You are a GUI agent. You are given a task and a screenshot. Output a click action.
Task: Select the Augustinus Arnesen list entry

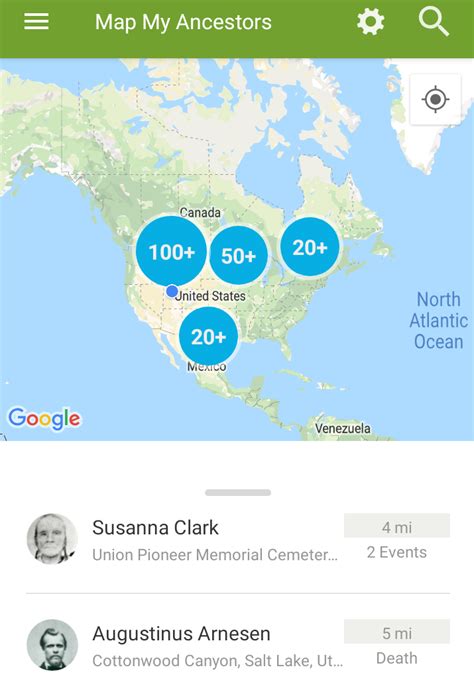click(238, 646)
